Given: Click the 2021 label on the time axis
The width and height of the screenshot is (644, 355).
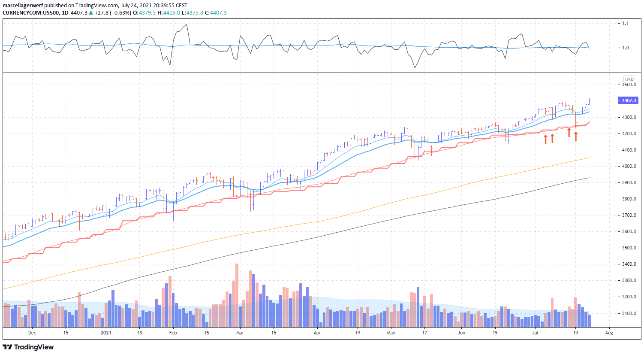Looking at the screenshot, I should point(106,333).
